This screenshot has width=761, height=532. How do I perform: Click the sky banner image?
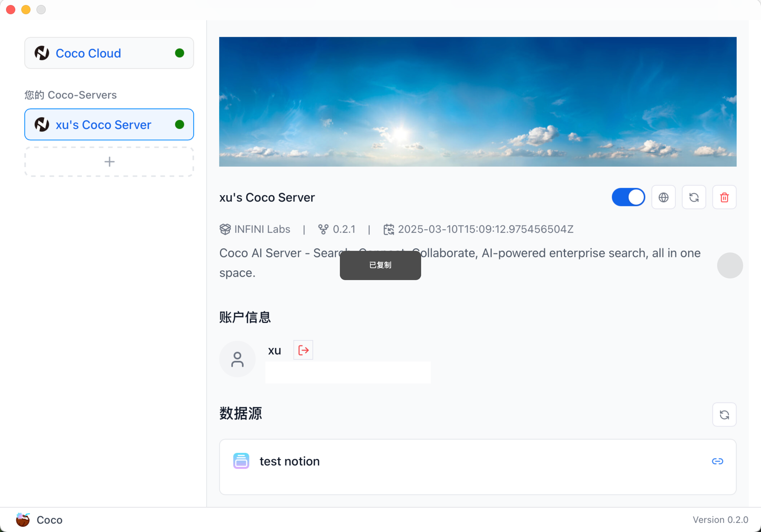pyautogui.click(x=478, y=102)
